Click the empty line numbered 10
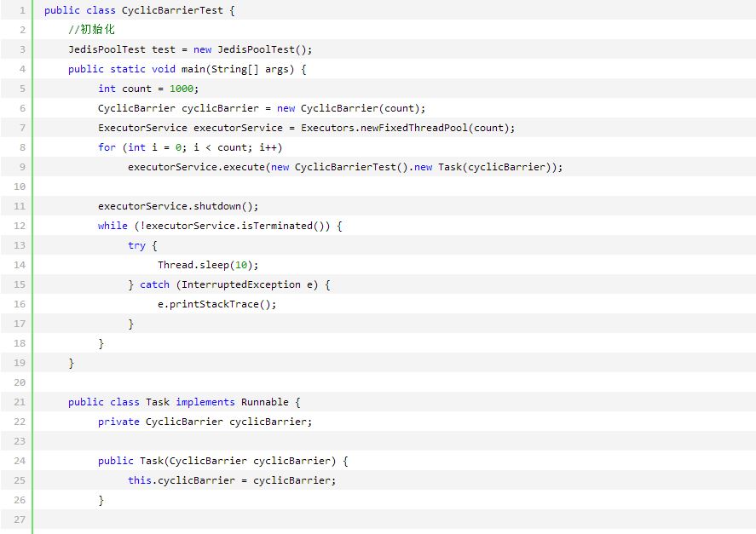The image size is (756, 534). pyautogui.click(x=20, y=187)
